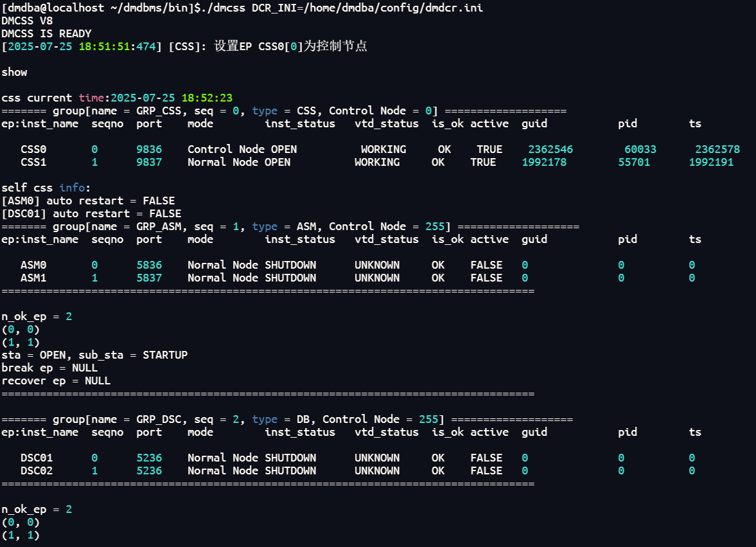Click '[ASM0] auto restart = FALSE' line

88,201
